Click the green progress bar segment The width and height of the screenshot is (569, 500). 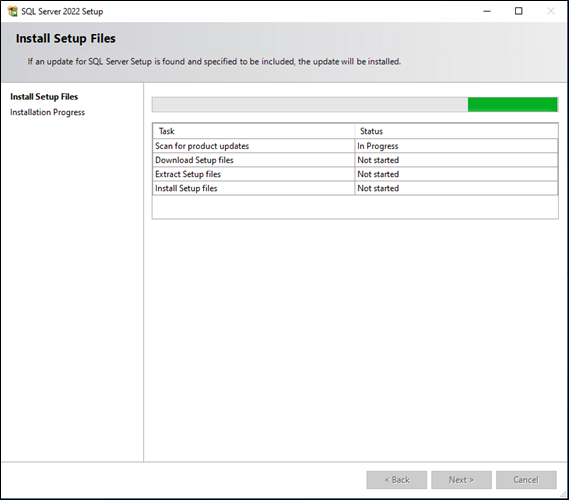[512, 104]
